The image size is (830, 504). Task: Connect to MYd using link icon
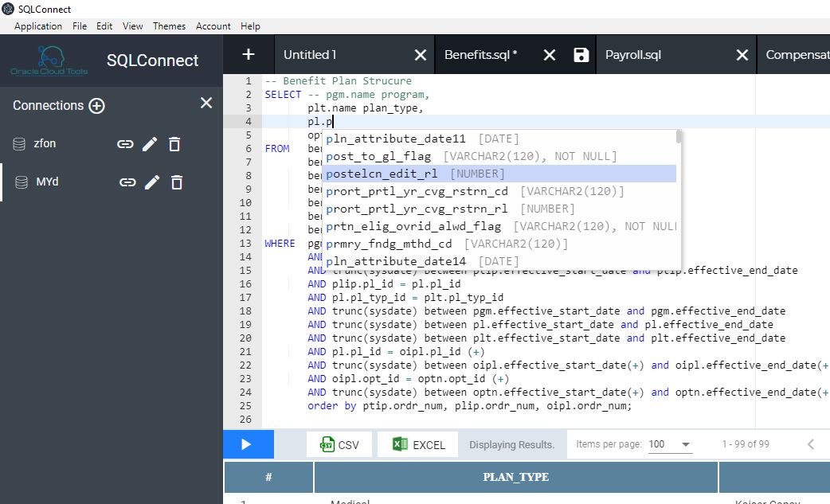pyautogui.click(x=127, y=182)
